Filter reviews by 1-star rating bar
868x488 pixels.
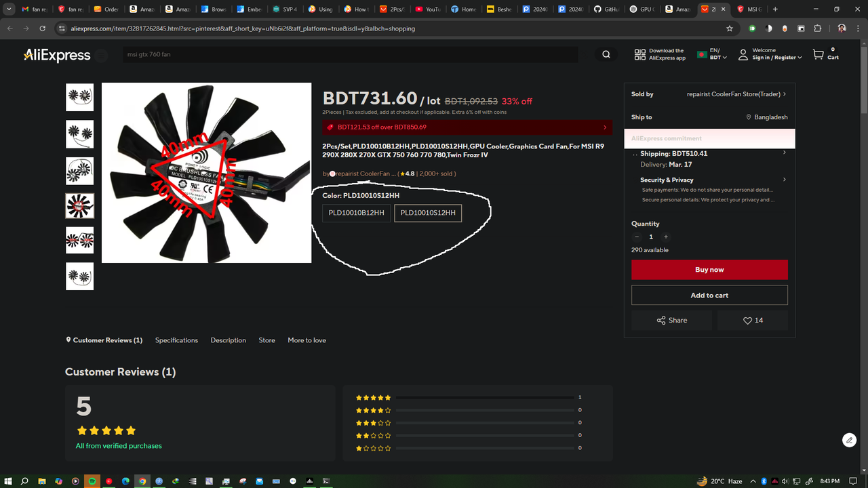486,448
